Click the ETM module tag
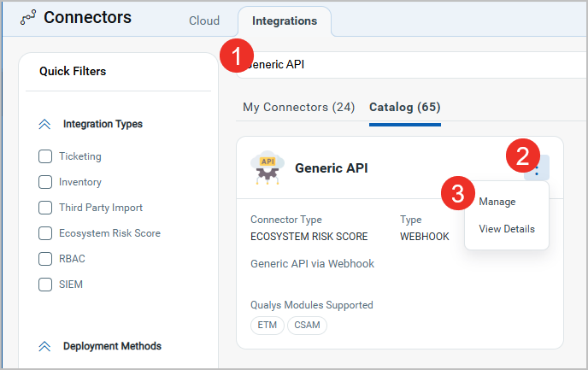 [x=268, y=326]
